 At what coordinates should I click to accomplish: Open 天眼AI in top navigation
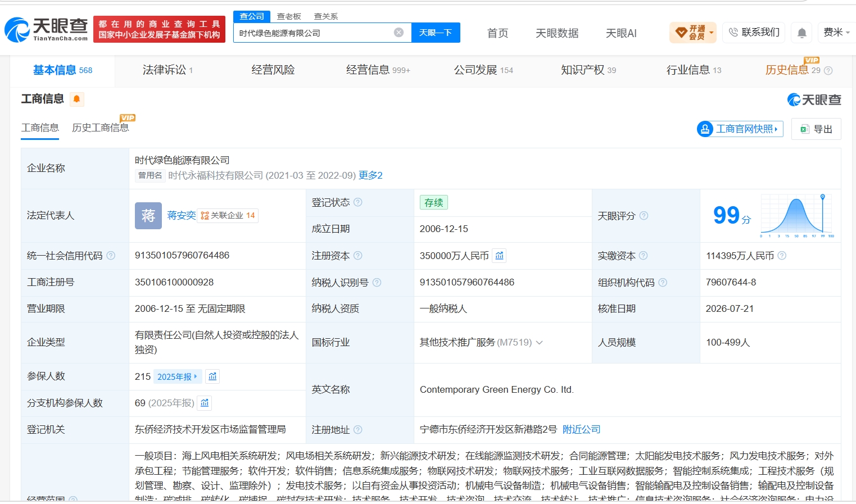621,33
